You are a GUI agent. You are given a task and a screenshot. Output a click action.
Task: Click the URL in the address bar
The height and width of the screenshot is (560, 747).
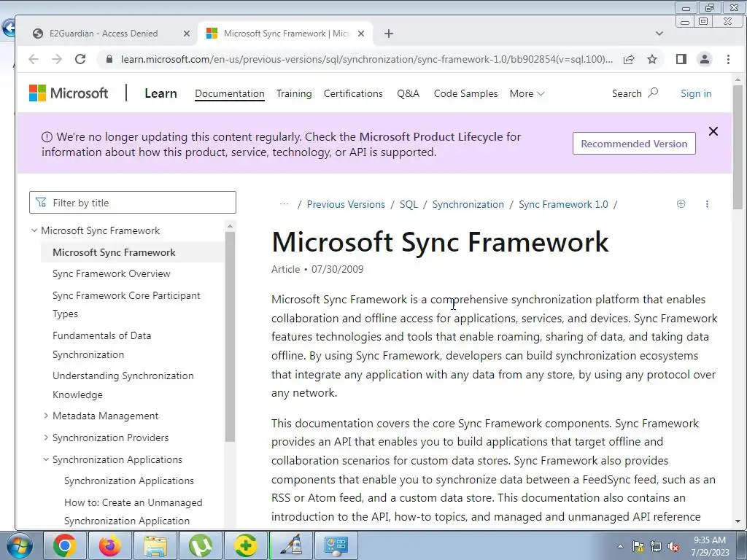tap(367, 59)
